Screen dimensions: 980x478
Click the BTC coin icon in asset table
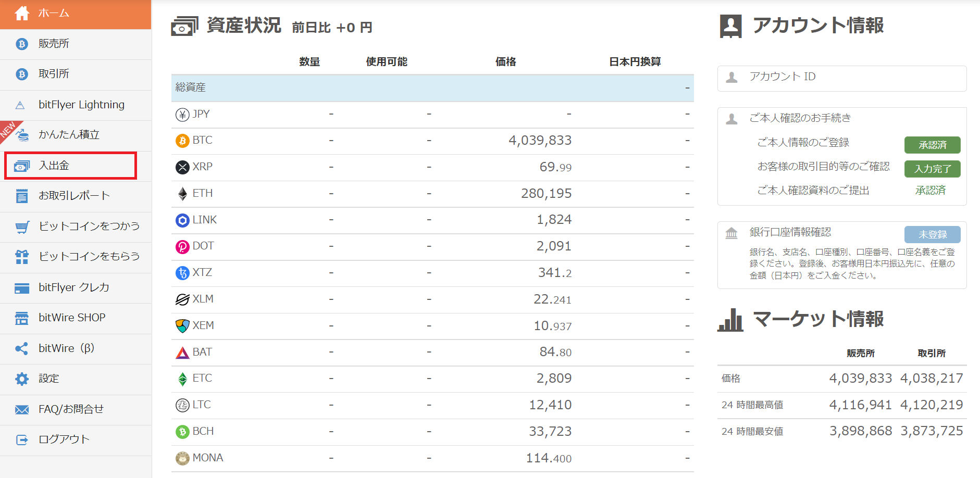(x=182, y=141)
